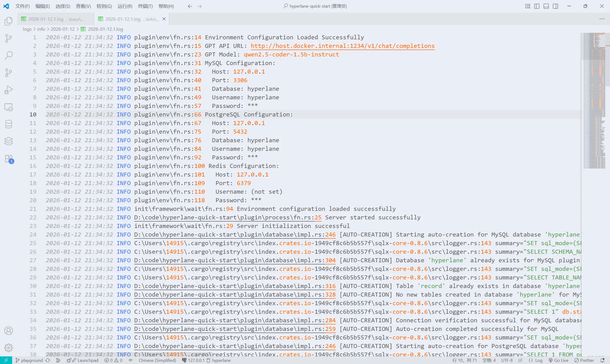The image size is (610, 364).
Task: Open Extensions view with update badge
Action: point(9,159)
